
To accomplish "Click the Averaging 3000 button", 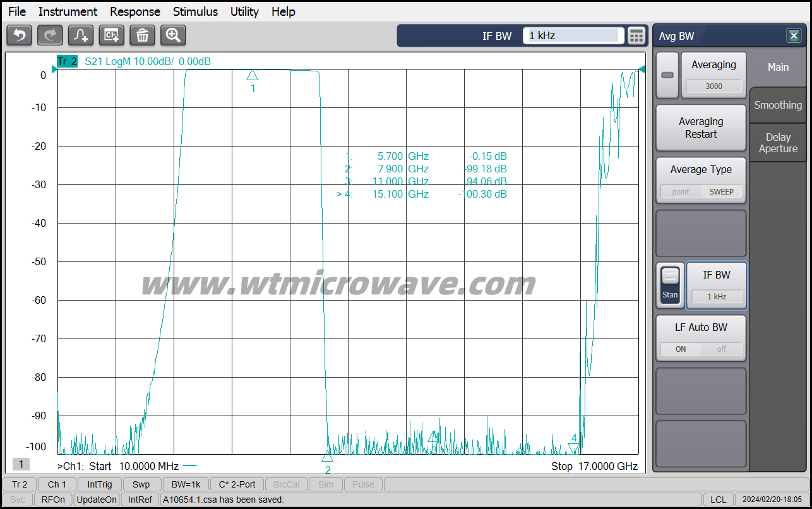I will 713,75.
